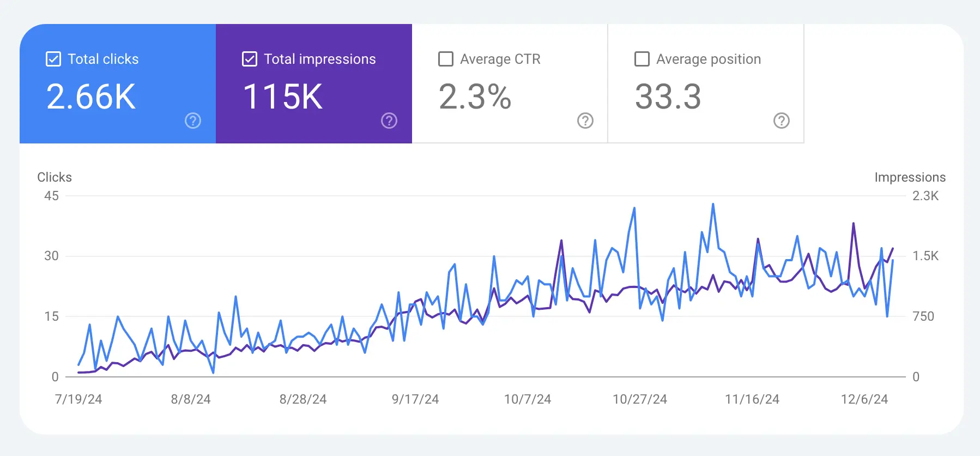
Task: Click the Clicks axis title
Action: point(55,177)
